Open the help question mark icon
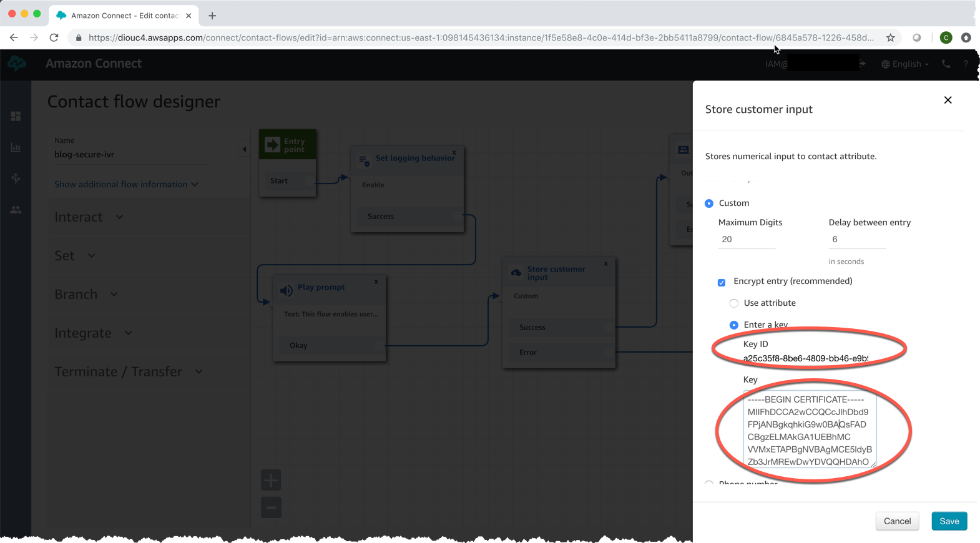 pyautogui.click(x=966, y=64)
